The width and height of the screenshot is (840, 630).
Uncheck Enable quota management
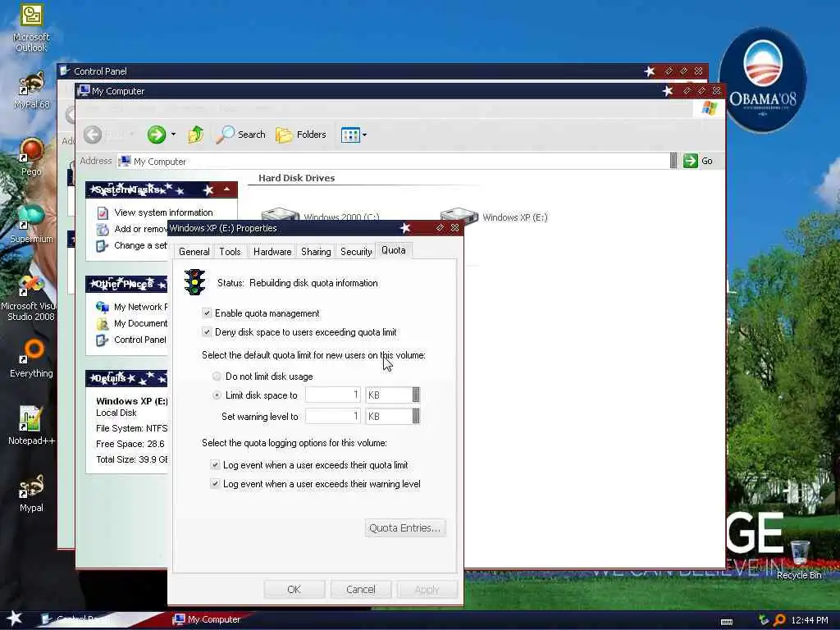click(207, 313)
